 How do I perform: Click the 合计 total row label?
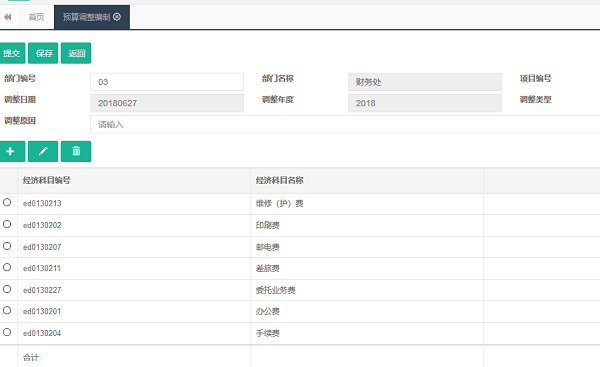32,358
